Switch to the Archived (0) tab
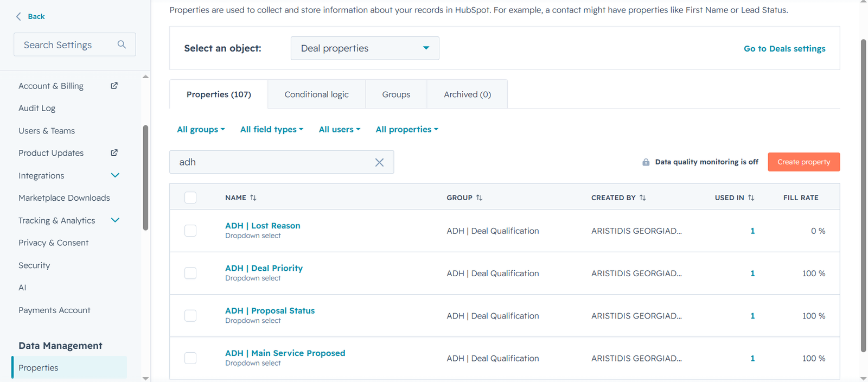 point(467,94)
